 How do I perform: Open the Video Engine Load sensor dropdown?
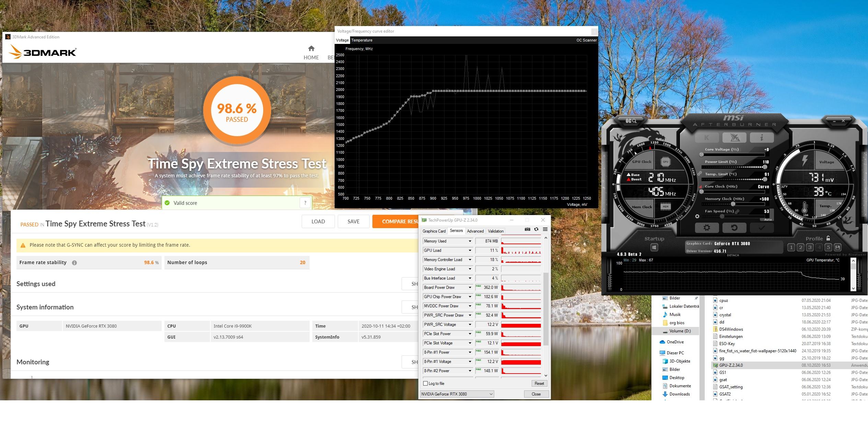470,269
